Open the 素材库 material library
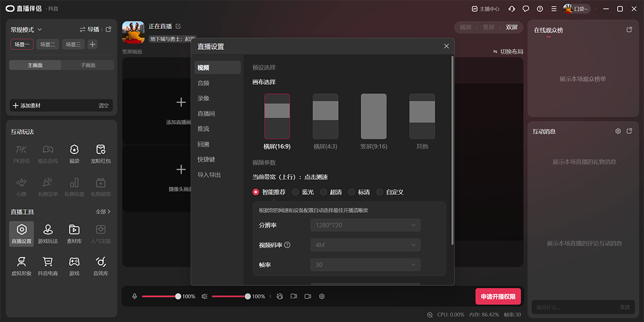The image size is (644, 322). 74,233
